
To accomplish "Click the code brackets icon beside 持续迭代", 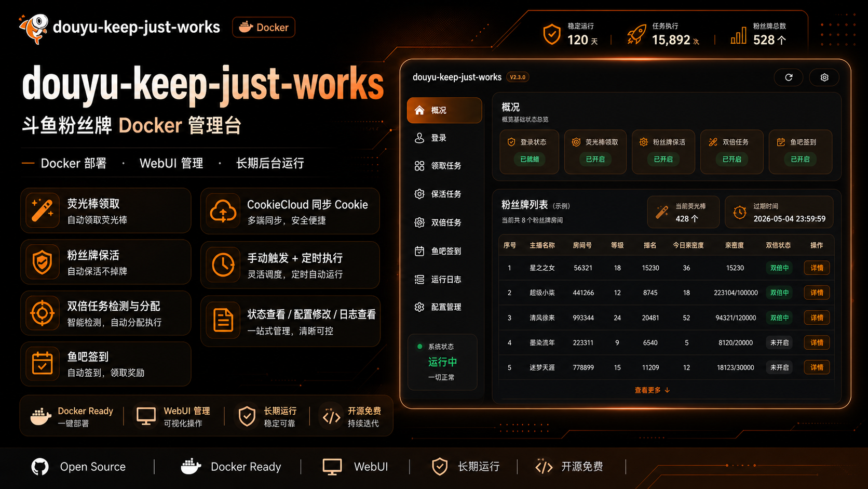I will point(331,417).
